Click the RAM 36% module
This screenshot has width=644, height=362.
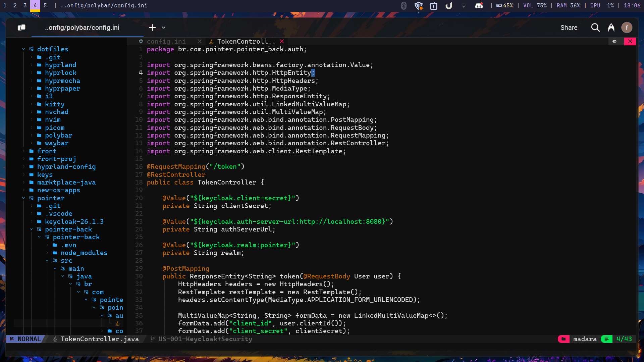569,6
